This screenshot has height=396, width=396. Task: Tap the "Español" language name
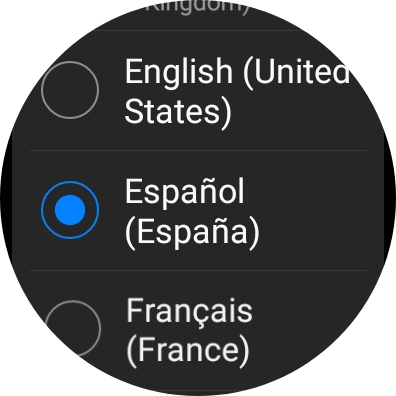point(185,192)
